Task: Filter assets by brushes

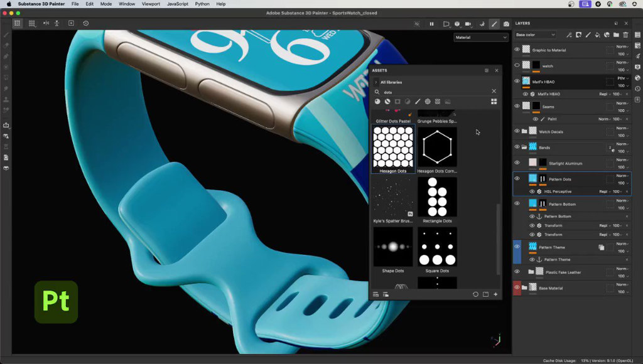Action: (x=418, y=102)
